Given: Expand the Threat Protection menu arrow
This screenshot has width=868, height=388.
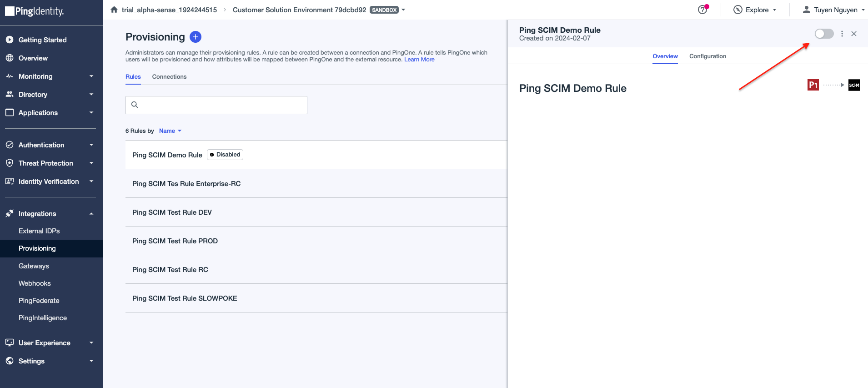Looking at the screenshot, I should (x=91, y=163).
